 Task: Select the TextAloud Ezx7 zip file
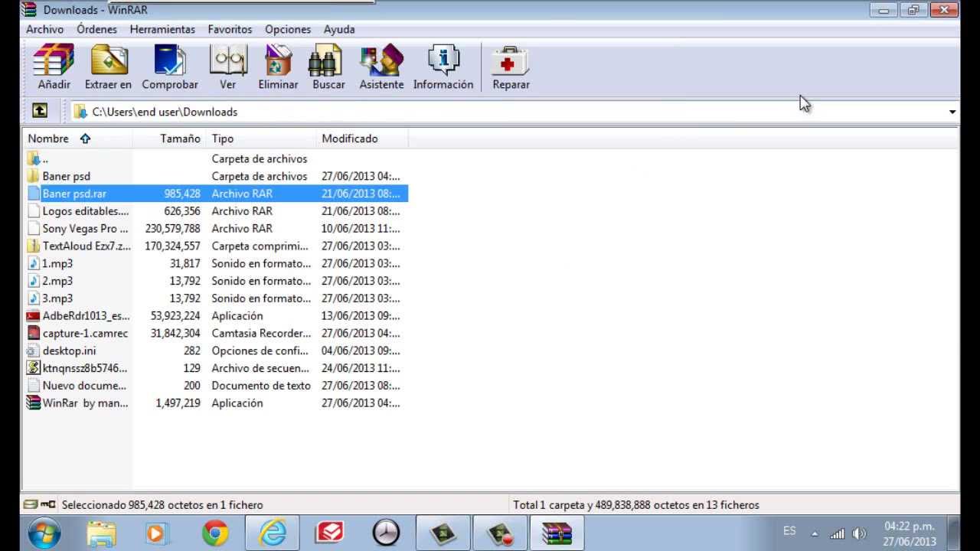[x=214, y=246]
